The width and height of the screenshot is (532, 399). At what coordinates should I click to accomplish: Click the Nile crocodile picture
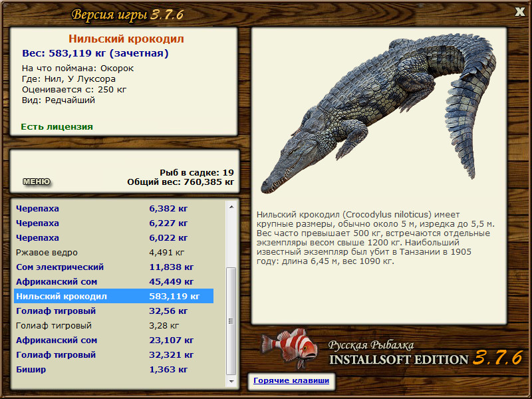(x=378, y=114)
